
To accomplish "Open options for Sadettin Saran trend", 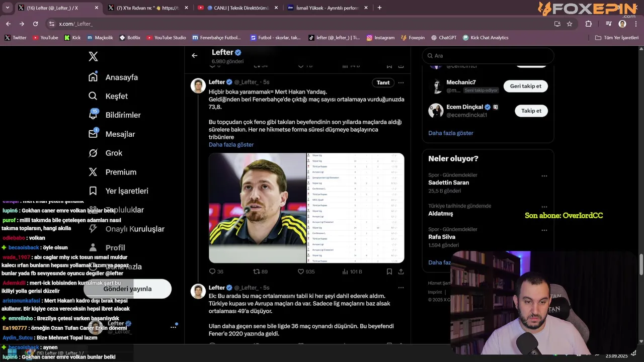I will coord(544,176).
